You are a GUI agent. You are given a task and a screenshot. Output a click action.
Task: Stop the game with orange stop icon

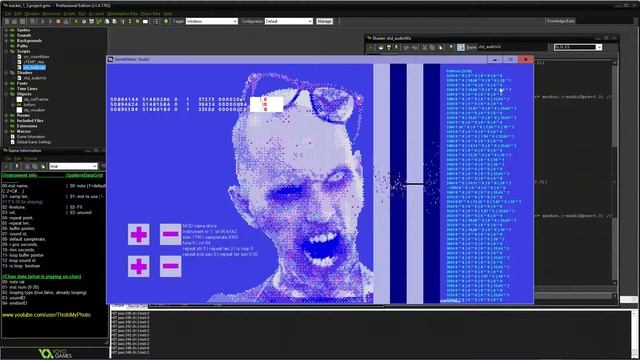pos(58,21)
